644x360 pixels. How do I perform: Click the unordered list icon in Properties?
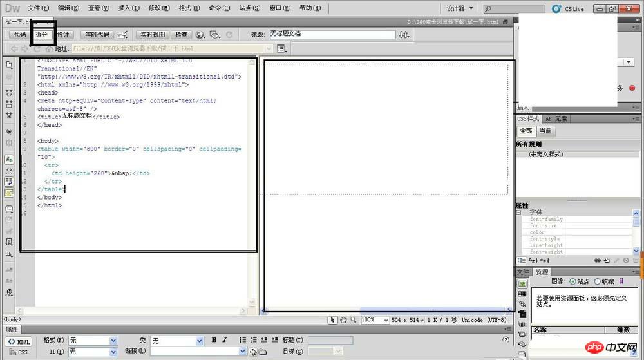[x=243, y=340]
